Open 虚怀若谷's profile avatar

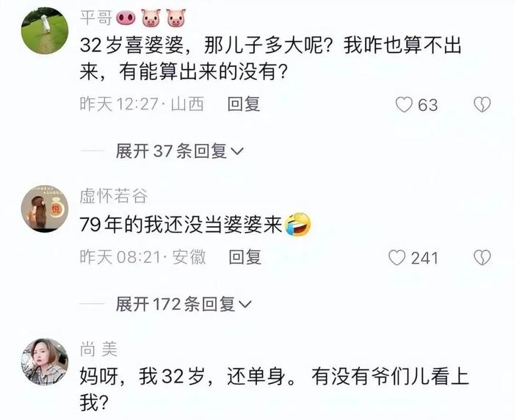coord(45,209)
